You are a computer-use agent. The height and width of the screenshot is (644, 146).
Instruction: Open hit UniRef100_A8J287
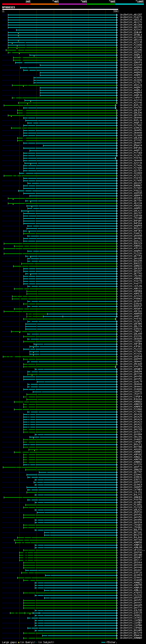click(x=131, y=15)
